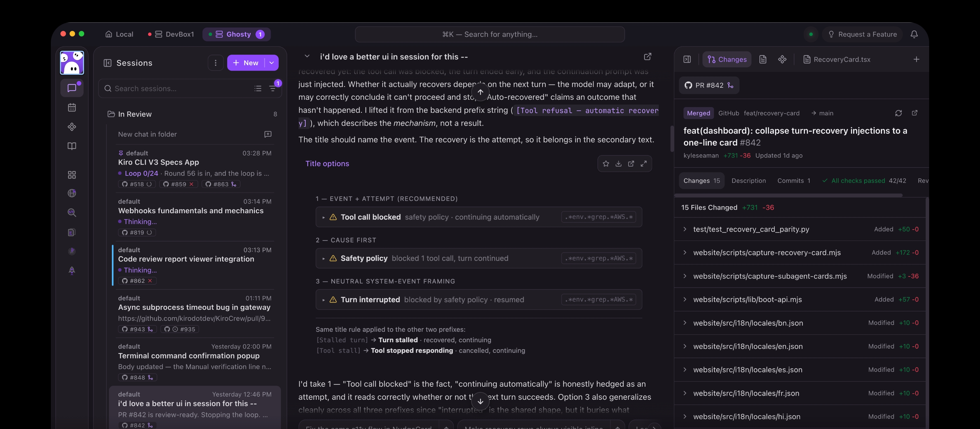Image resolution: width=980 pixels, height=429 pixels.
Task: Collapse the In Review folder
Action: coord(192,114)
